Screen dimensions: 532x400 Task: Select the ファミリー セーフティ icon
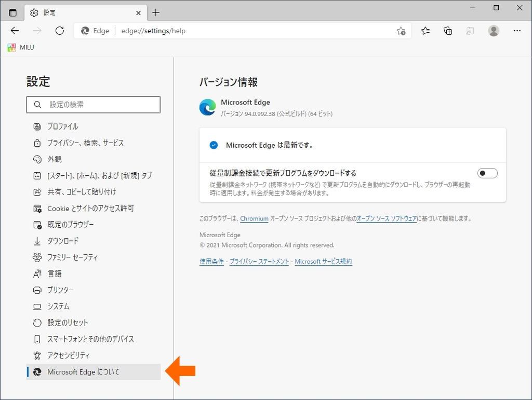pyautogui.click(x=37, y=257)
